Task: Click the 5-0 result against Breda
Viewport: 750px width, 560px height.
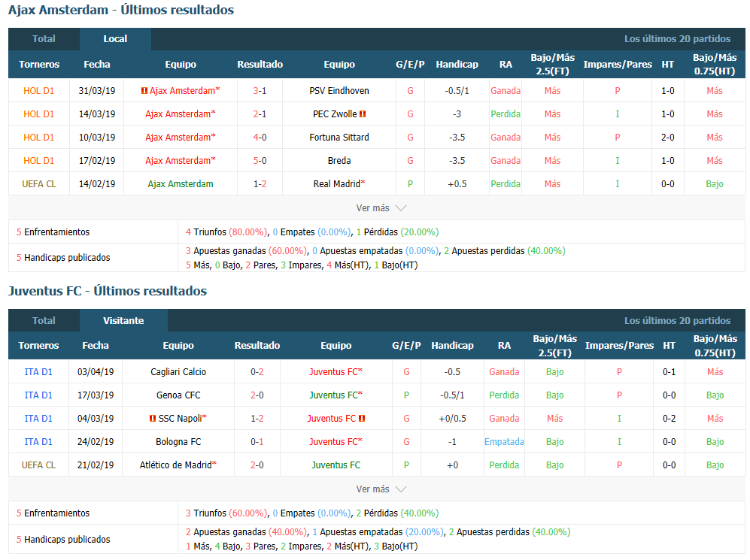Action: 260,161
